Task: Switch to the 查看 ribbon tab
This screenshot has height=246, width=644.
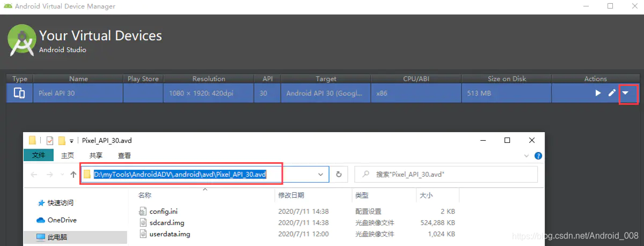Action: tap(125, 155)
